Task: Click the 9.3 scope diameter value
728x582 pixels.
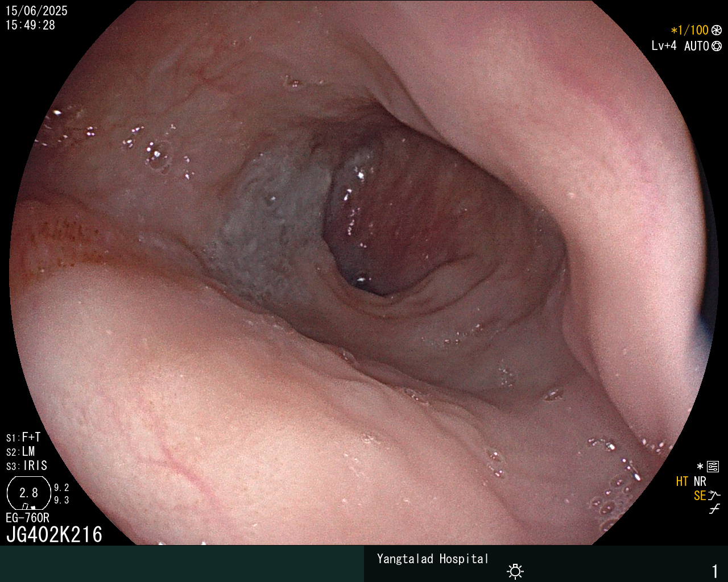Action: point(61,500)
